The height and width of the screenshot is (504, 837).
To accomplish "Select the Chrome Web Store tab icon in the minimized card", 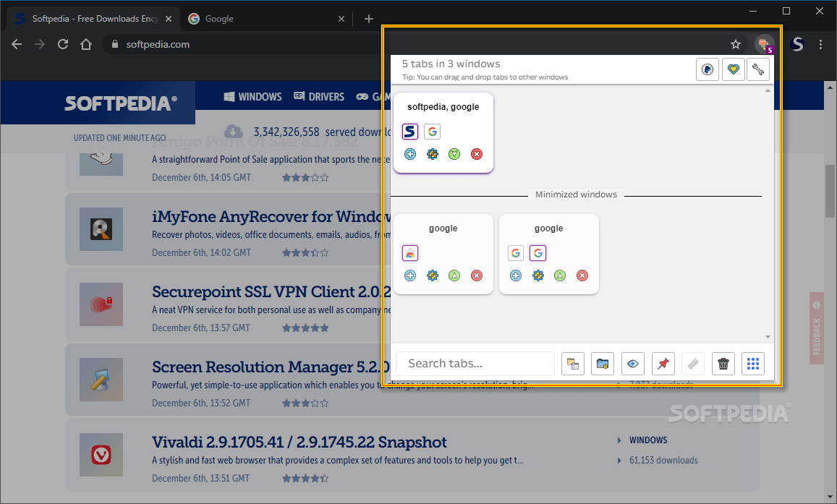I will click(x=410, y=253).
